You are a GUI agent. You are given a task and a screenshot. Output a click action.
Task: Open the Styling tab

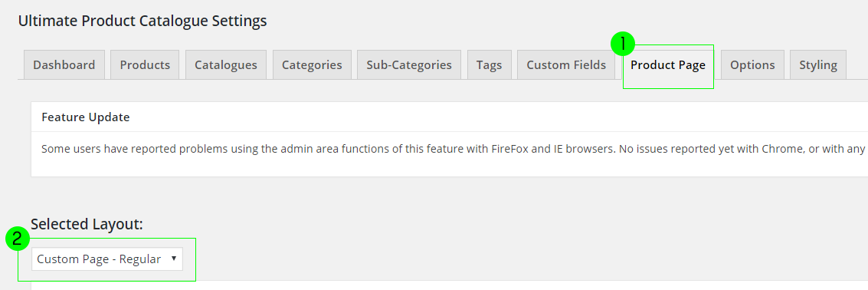(x=818, y=65)
